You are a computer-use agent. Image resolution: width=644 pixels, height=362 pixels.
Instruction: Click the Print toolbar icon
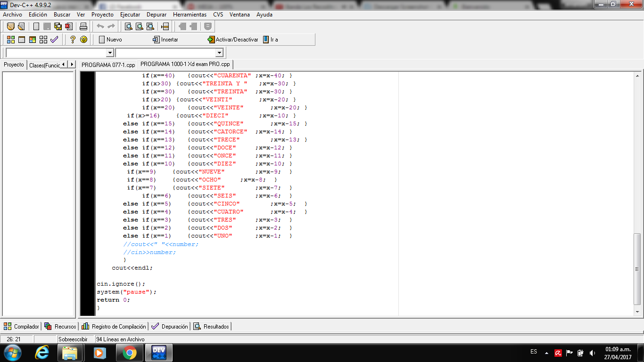83,26
